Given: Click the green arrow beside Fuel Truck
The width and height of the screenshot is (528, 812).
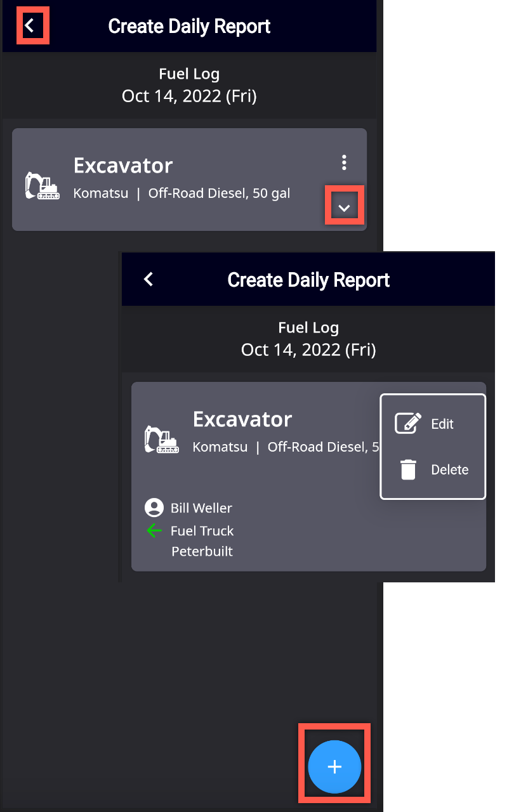Looking at the screenshot, I should point(154,530).
